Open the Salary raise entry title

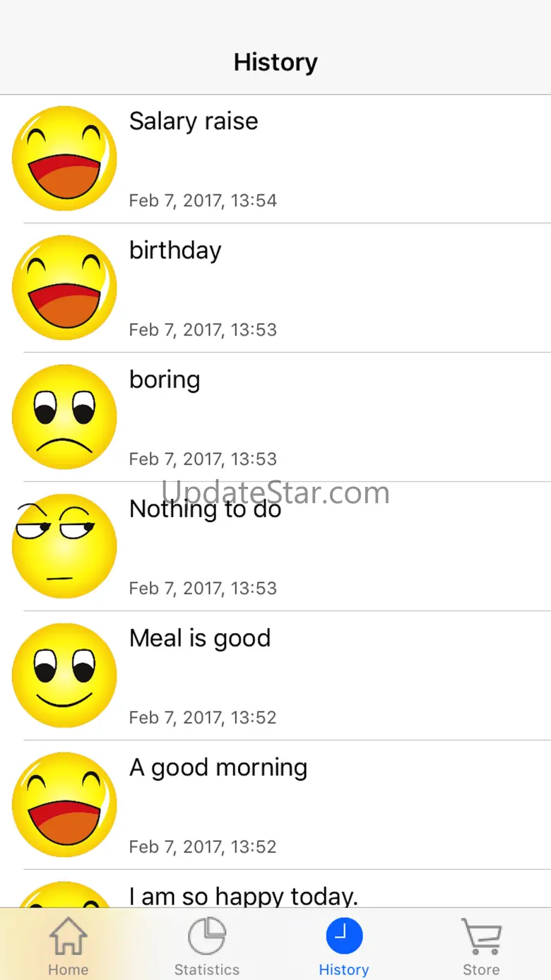tap(194, 121)
